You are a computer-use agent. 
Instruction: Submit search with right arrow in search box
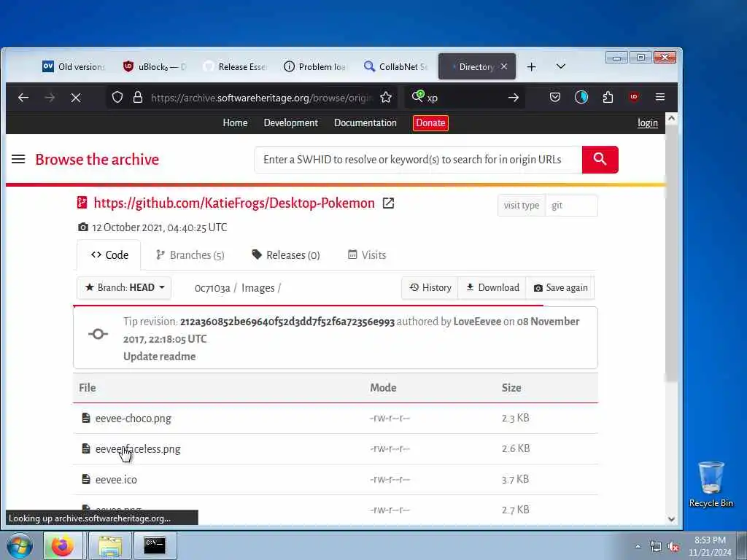coord(513,98)
